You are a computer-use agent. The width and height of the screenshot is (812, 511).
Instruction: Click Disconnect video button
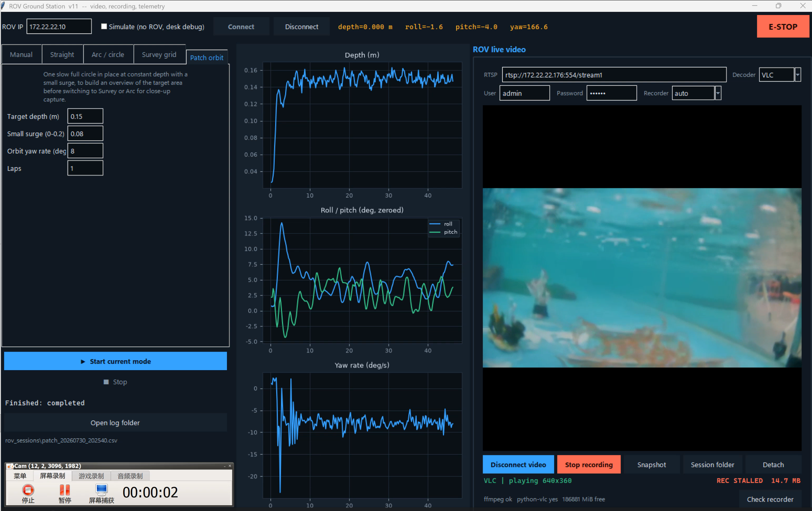(x=518, y=464)
